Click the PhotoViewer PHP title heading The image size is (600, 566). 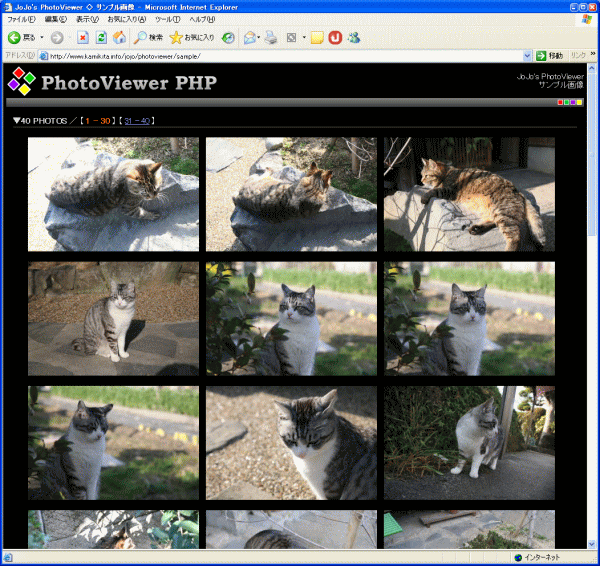click(x=129, y=82)
